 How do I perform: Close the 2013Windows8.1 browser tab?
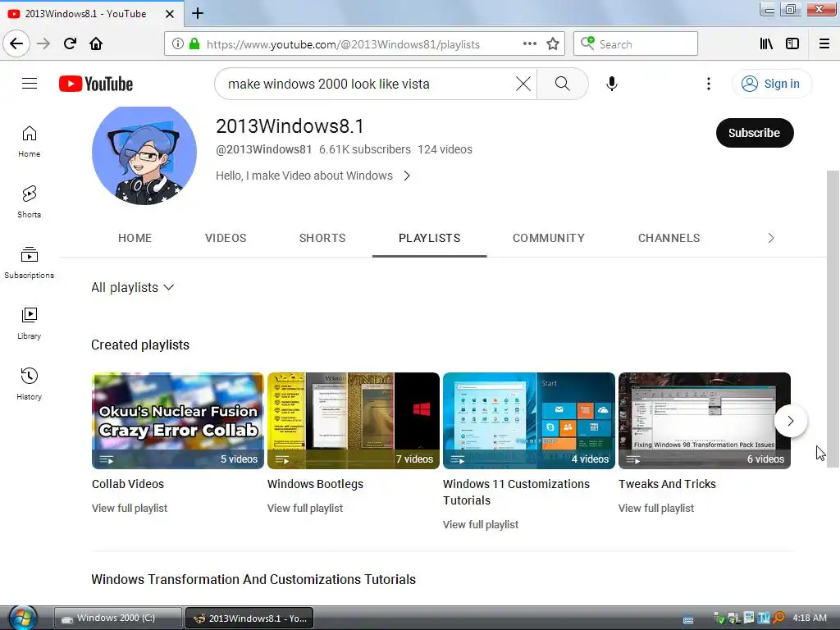[170, 14]
